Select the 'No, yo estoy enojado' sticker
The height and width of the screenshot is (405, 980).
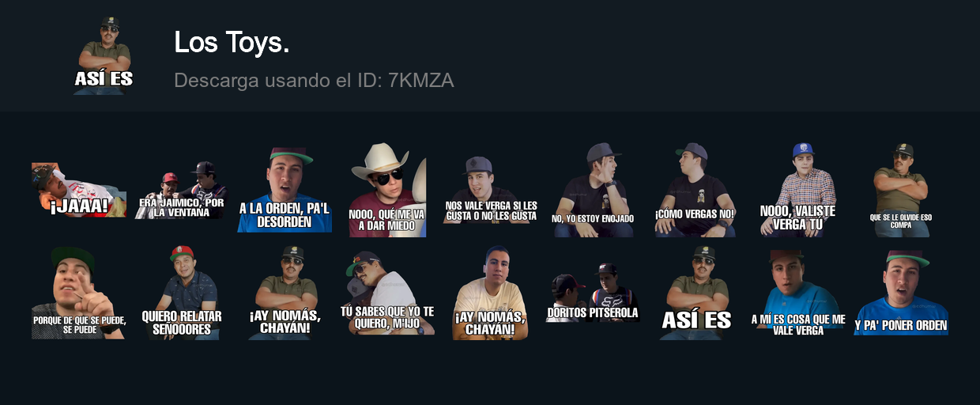(x=593, y=190)
